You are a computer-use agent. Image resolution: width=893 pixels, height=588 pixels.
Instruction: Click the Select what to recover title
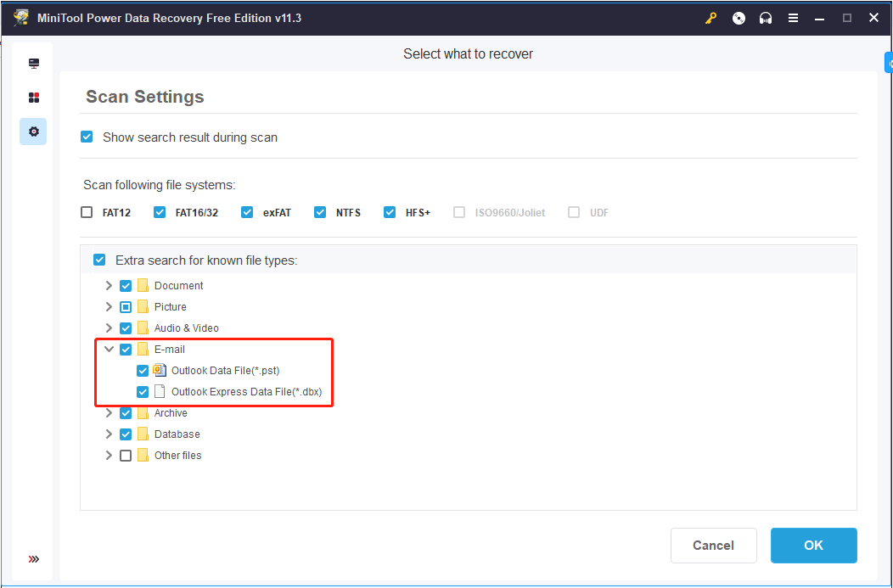[468, 54]
